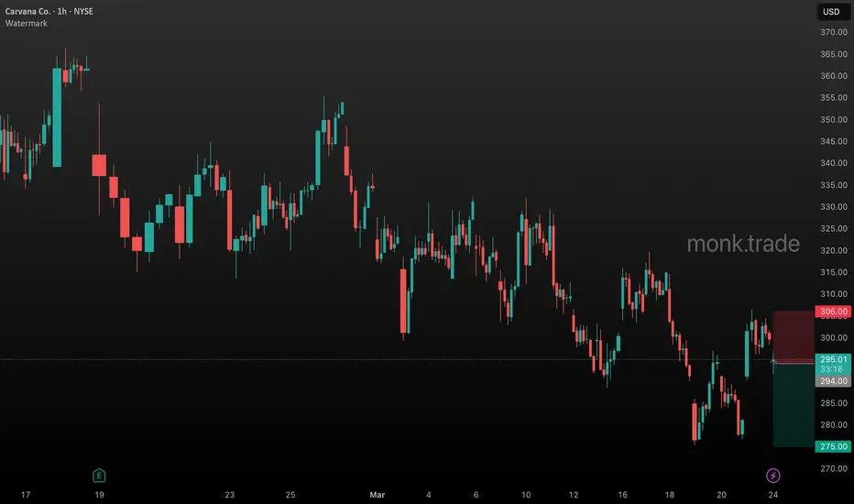854x504 pixels.
Task: Click the red stop-loss zone of the position
Action: 794,335
